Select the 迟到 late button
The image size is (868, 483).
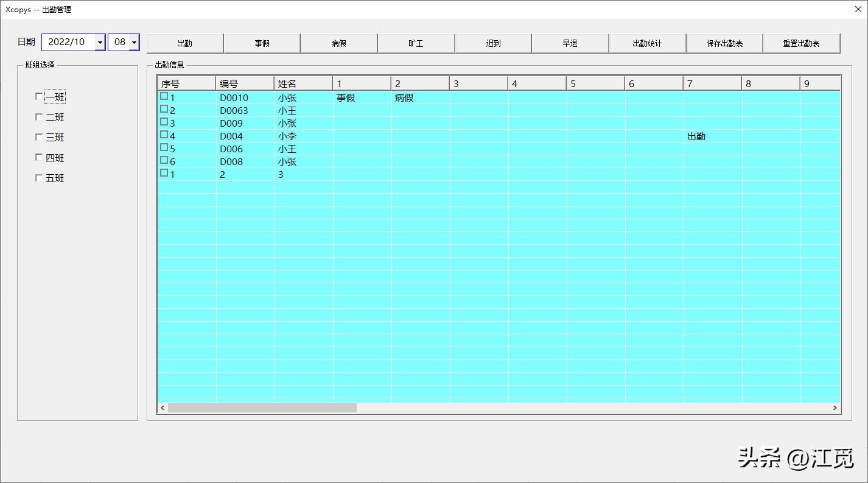493,43
